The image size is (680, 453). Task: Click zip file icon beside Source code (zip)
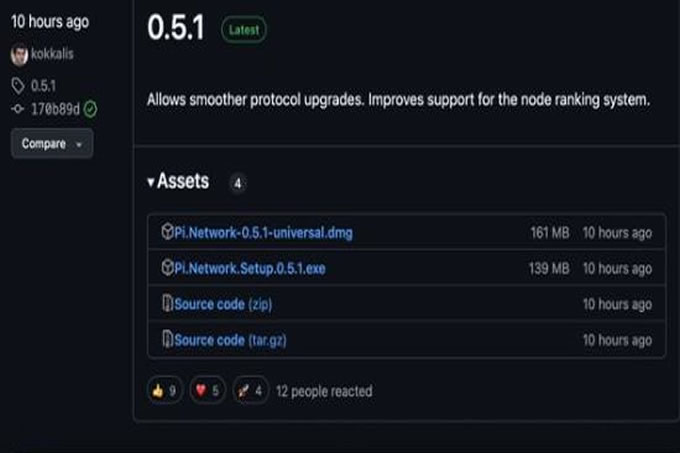pyautogui.click(x=167, y=303)
